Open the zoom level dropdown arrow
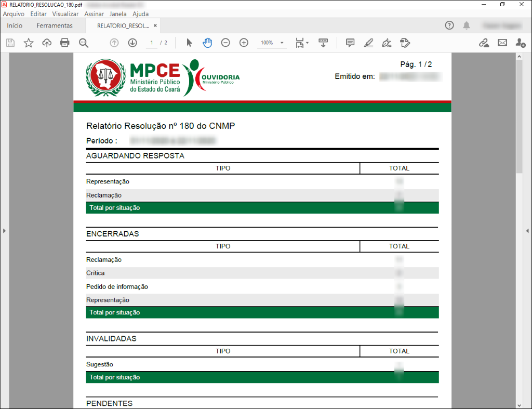Image resolution: width=532 pixels, height=409 pixels. coord(282,43)
